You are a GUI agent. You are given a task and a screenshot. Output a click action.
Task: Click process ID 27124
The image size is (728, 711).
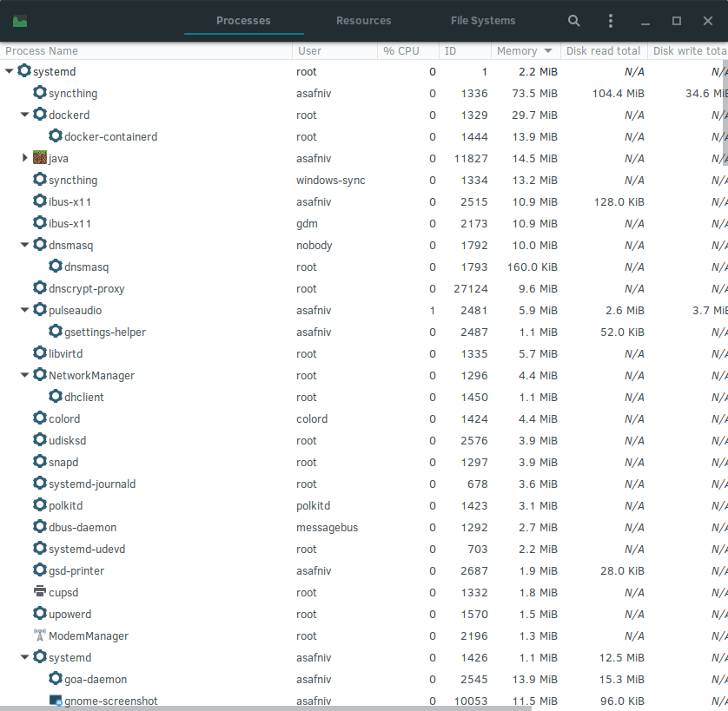click(x=470, y=289)
